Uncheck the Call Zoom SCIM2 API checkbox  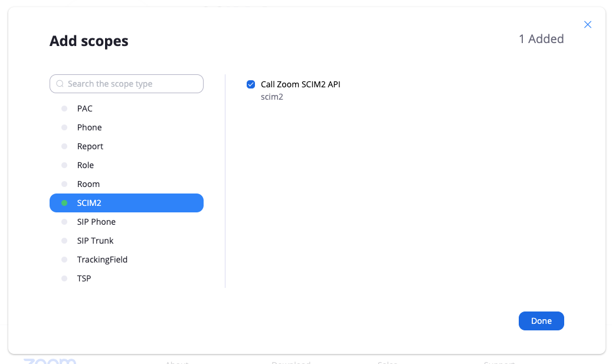point(251,84)
